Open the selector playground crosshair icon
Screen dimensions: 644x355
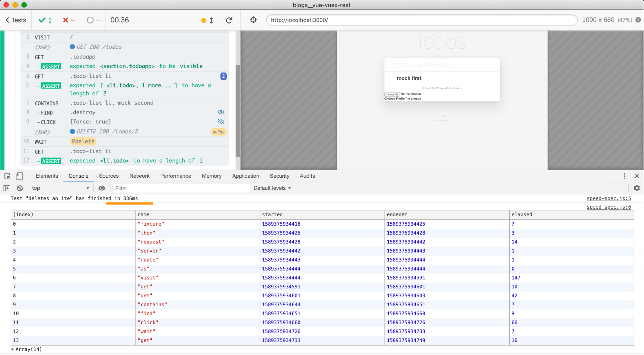click(x=253, y=20)
